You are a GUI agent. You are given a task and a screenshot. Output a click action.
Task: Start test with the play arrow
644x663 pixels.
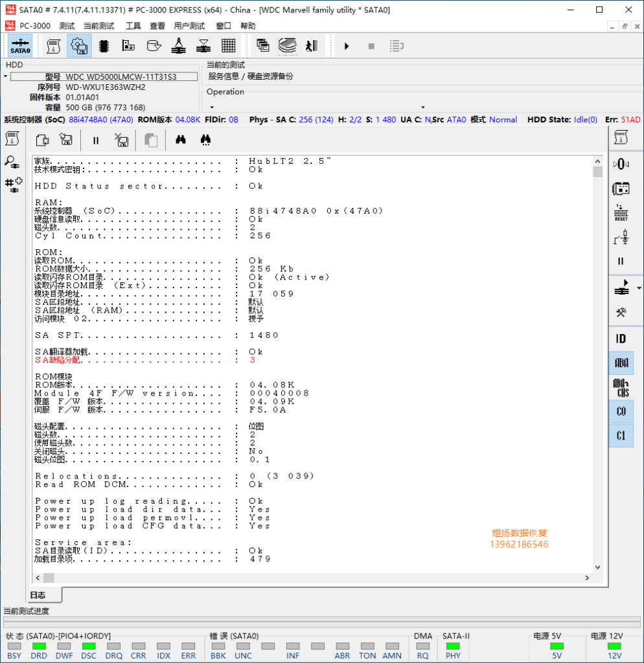coord(347,46)
